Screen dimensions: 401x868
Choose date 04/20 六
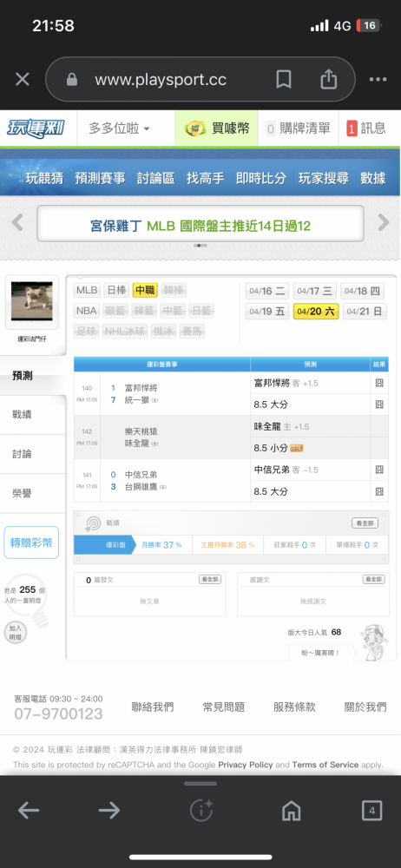(x=315, y=311)
